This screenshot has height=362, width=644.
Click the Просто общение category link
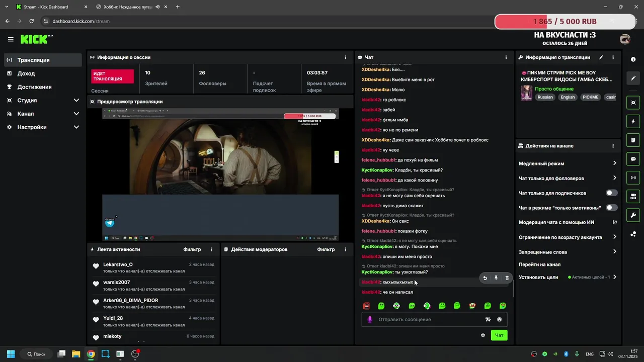coord(554,89)
